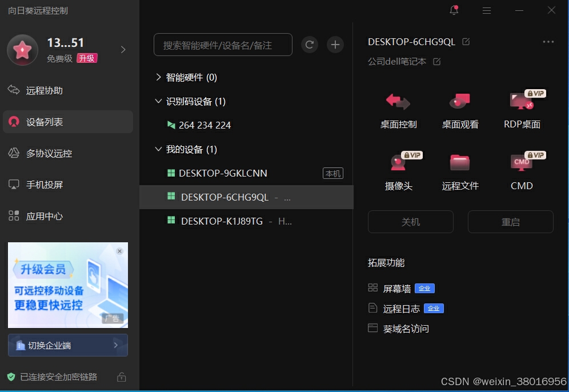Click the 升级 upgrade badge
Image resolution: width=569 pixels, height=392 pixels.
click(87, 58)
